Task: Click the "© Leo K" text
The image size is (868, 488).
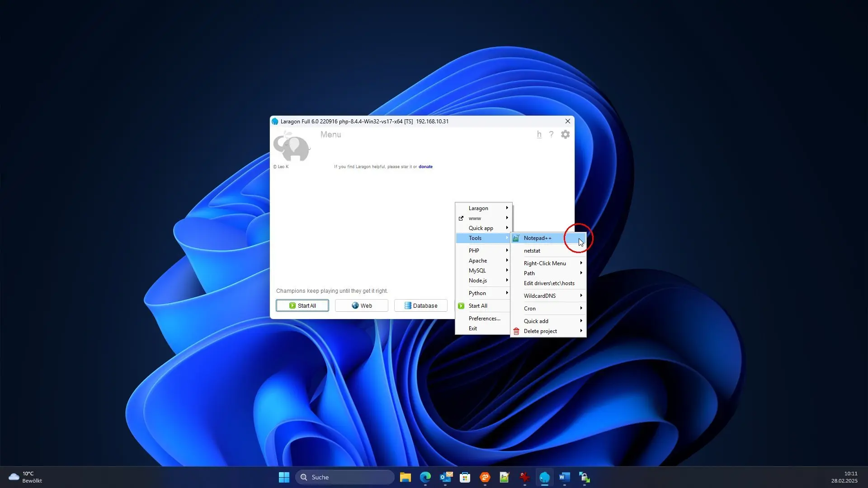Action: pyautogui.click(x=281, y=167)
